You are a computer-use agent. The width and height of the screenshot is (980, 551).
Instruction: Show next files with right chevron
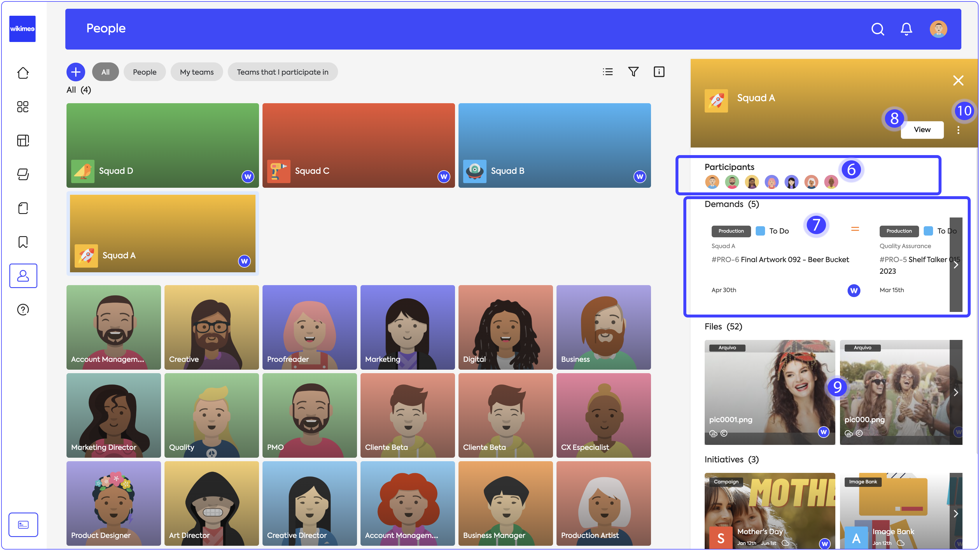tap(955, 392)
